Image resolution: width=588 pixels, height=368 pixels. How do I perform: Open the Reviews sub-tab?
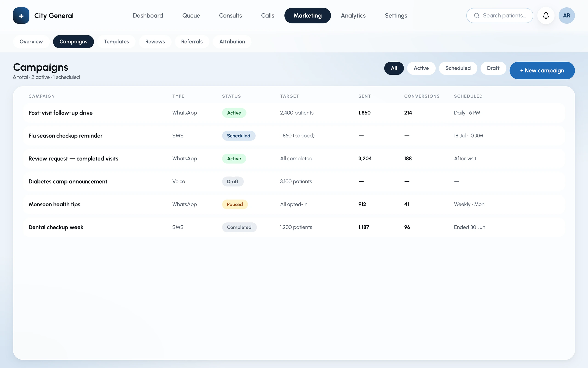click(x=155, y=42)
